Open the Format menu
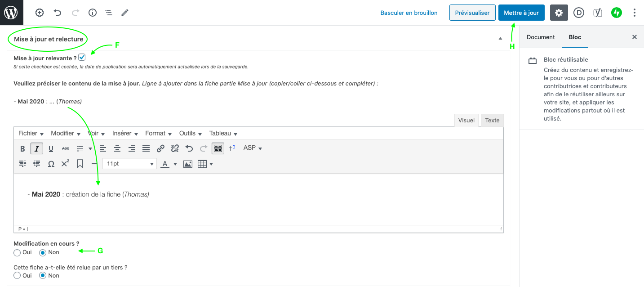 pos(159,133)
